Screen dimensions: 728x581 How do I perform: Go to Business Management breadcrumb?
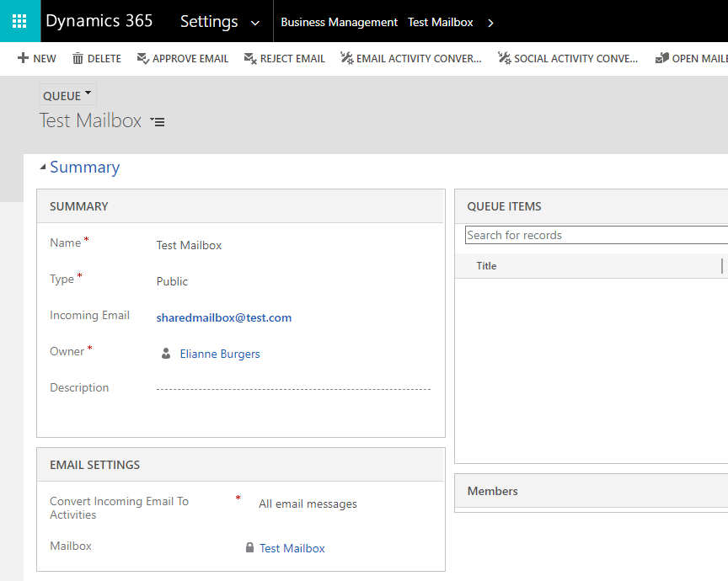tap(339, 22)
